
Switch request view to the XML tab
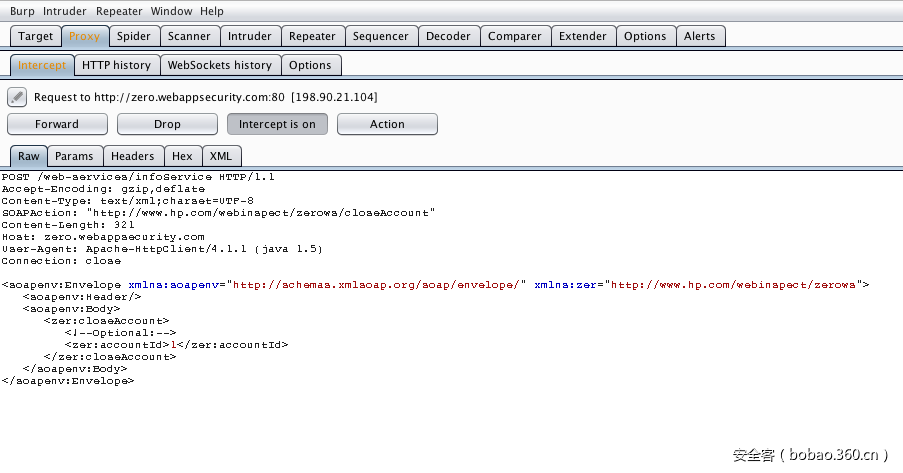click(x=221, y=156)
